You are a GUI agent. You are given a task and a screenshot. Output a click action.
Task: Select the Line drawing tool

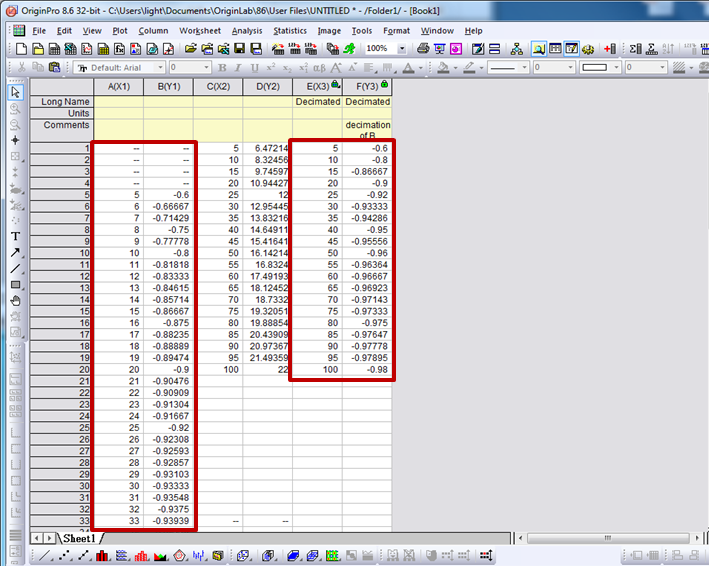tap(15, 268)
